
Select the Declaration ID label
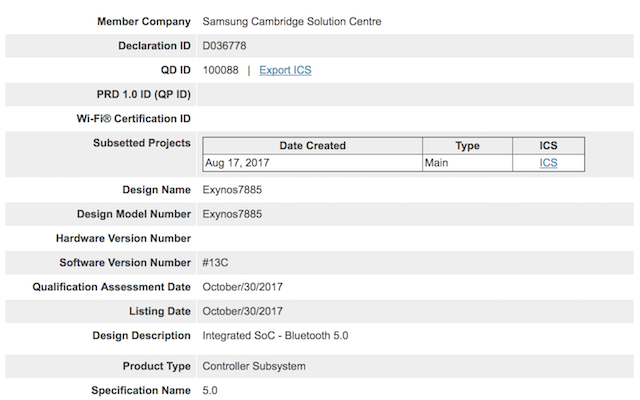(x=154, y=46)
